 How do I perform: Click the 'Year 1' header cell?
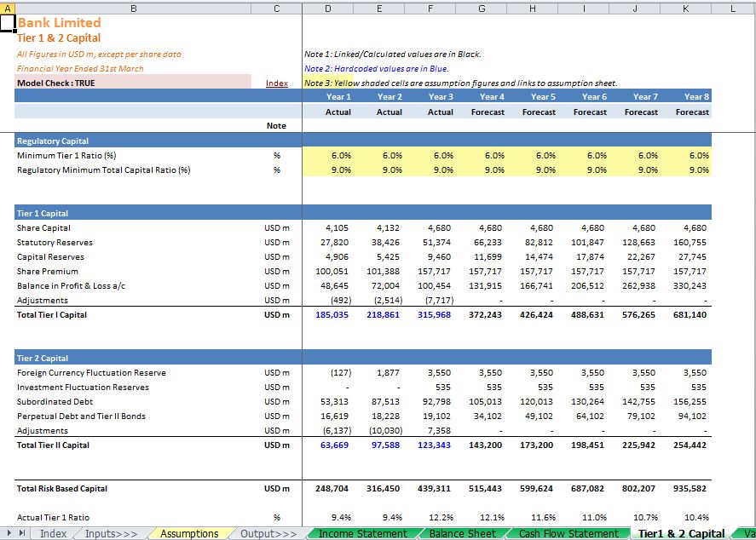click(x=328, y=96)
